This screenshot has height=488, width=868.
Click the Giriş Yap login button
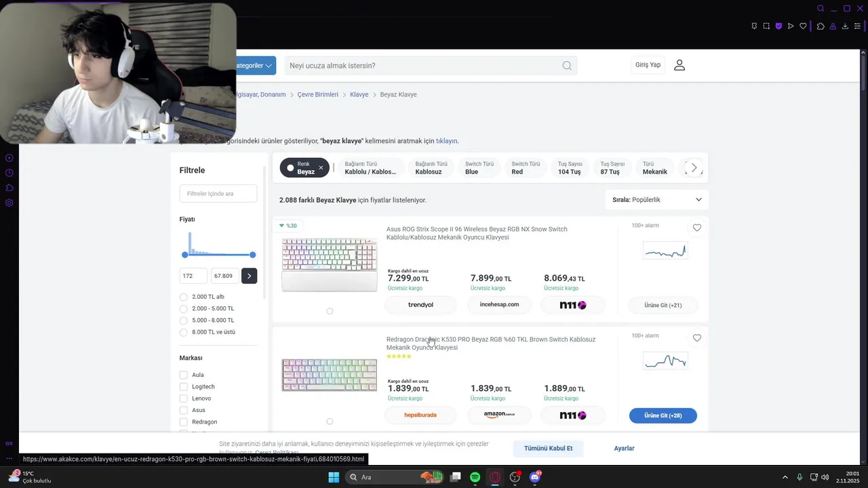tap(648, 65)
